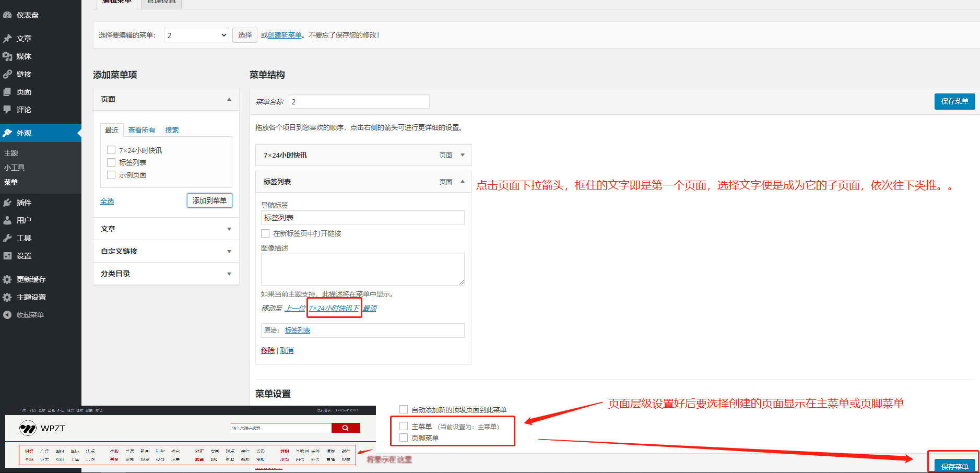Click the 选择 button
980x473 pixels.
coord(245,35)
